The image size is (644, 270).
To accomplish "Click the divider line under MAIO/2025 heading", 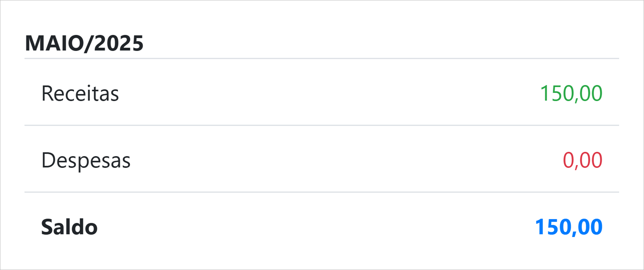I will coord(322,59).
